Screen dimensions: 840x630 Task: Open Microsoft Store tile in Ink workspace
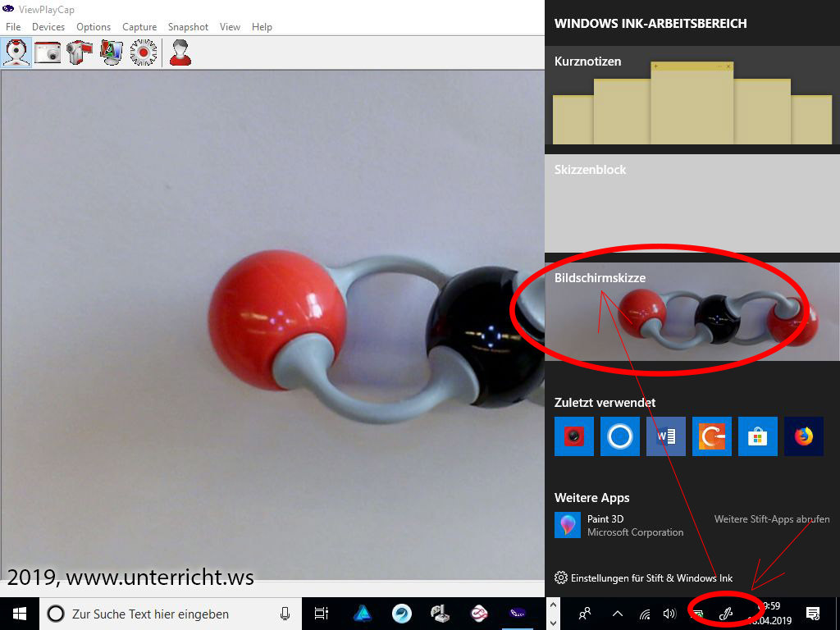point(757,436)
